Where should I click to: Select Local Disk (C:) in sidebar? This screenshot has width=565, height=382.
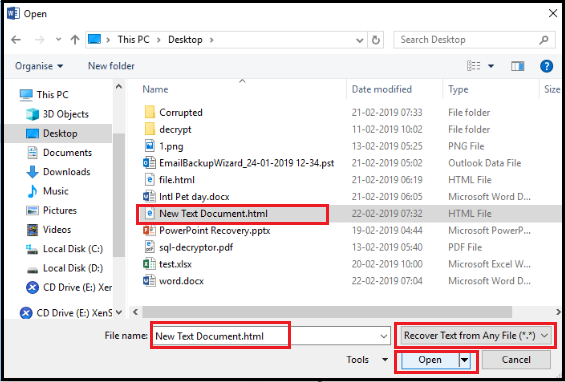64,249
